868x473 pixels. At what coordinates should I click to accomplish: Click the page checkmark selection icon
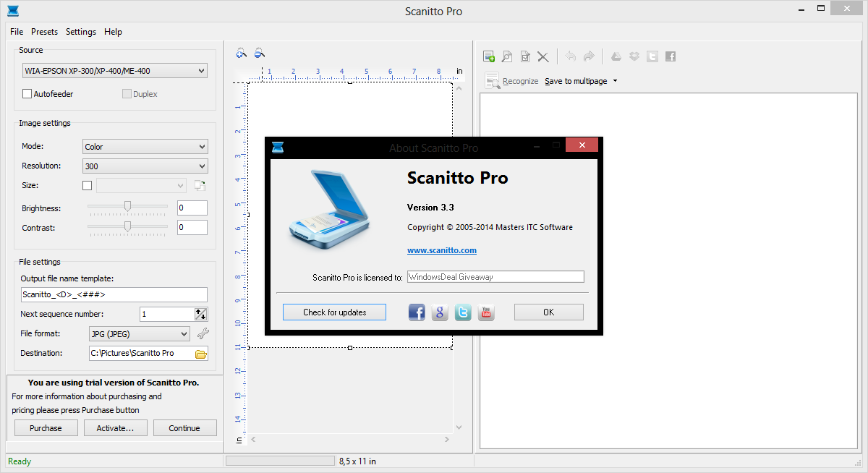click(525, 56)
